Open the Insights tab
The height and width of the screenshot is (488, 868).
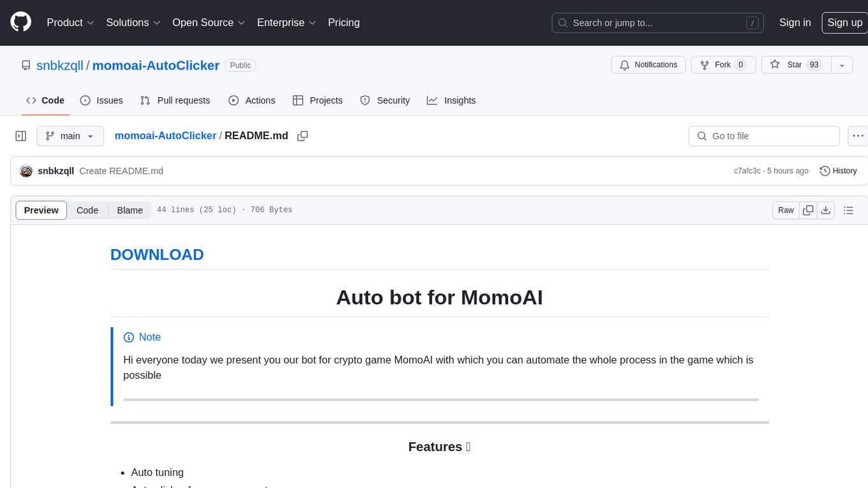point(451,100)
